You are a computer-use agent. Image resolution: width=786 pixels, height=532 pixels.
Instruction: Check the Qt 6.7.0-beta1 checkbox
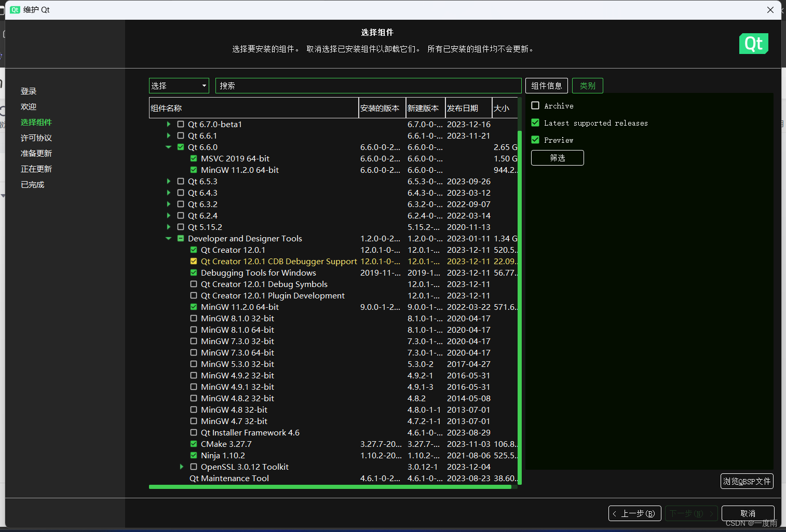click(x=181, y=124)
